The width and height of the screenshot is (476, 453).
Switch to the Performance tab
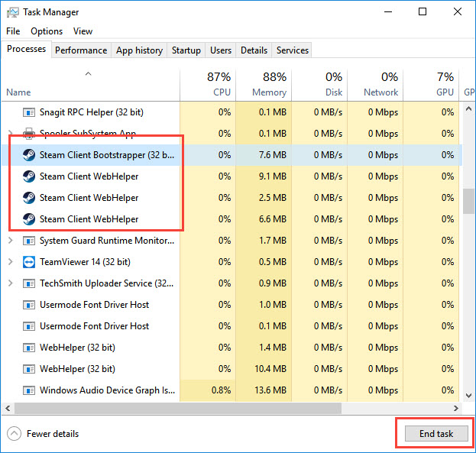click(81, 50)
